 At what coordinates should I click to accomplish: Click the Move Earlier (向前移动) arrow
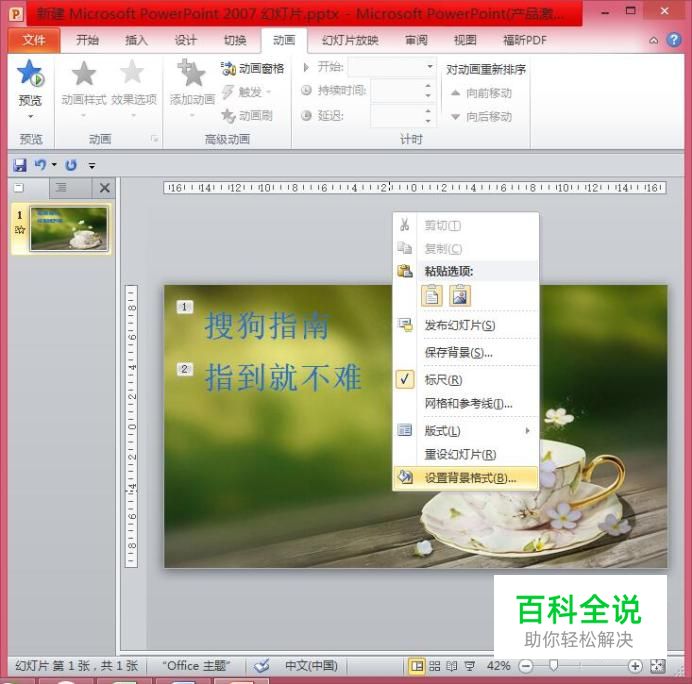click(455, 93)
